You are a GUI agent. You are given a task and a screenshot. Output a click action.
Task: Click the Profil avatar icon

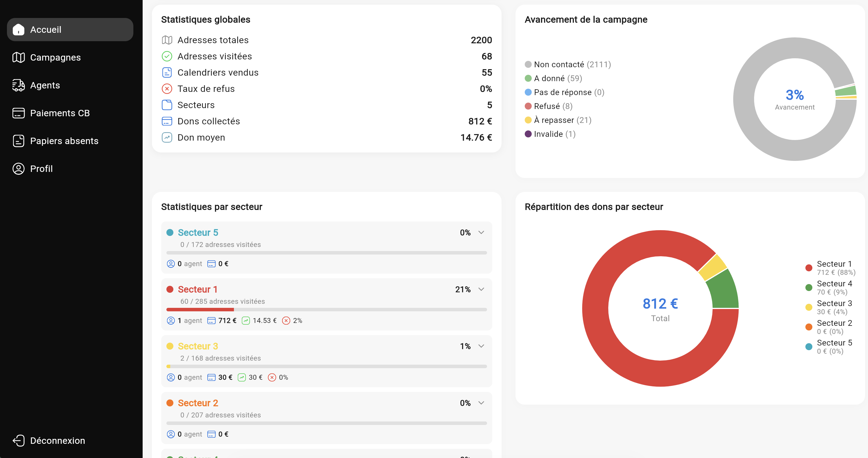coord(18,169)
